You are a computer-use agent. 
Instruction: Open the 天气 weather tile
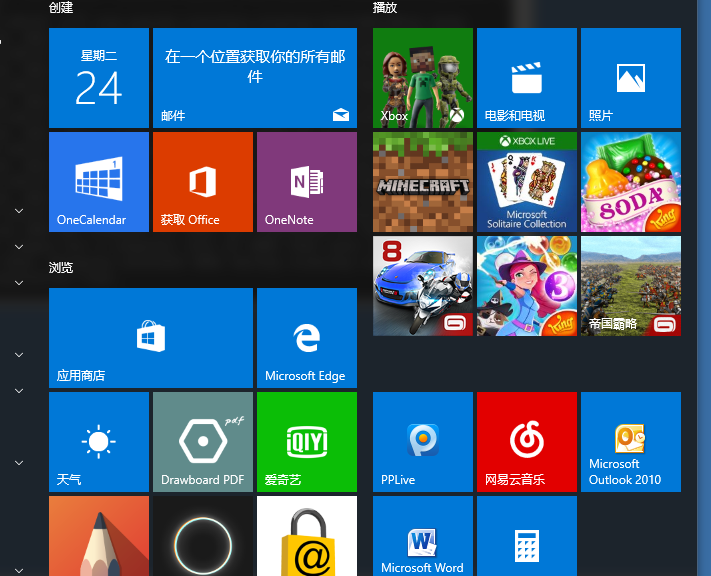click(99, 442)
